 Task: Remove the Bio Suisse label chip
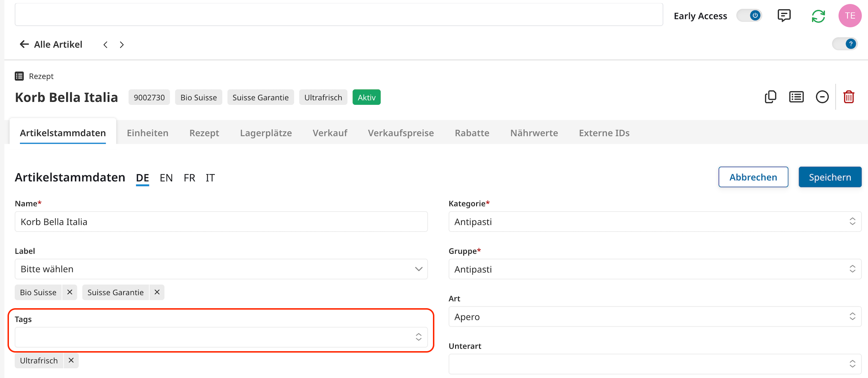[x=70, y=292]
